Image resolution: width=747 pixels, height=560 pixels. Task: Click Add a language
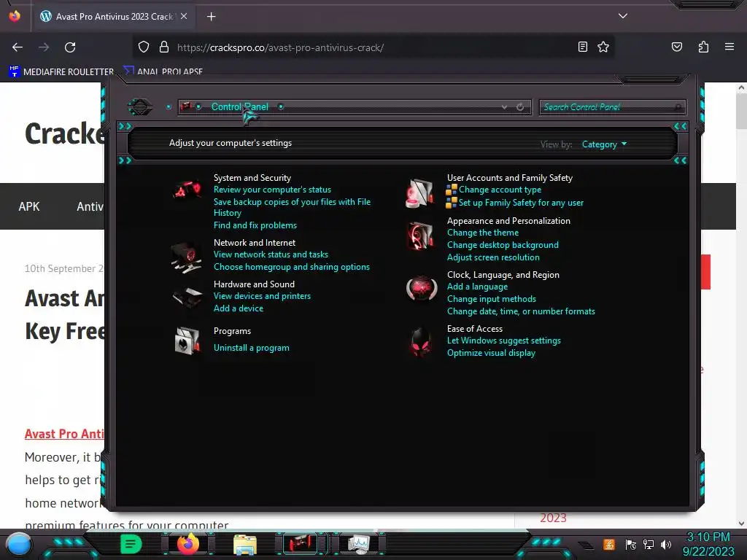coord(477,286)
